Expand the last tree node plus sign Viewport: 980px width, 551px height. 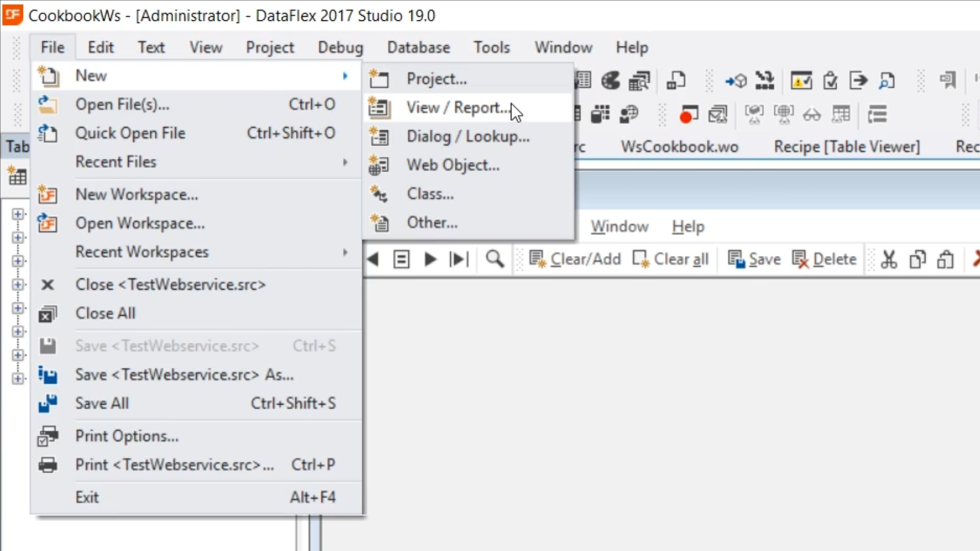click(x=18, y=379)
